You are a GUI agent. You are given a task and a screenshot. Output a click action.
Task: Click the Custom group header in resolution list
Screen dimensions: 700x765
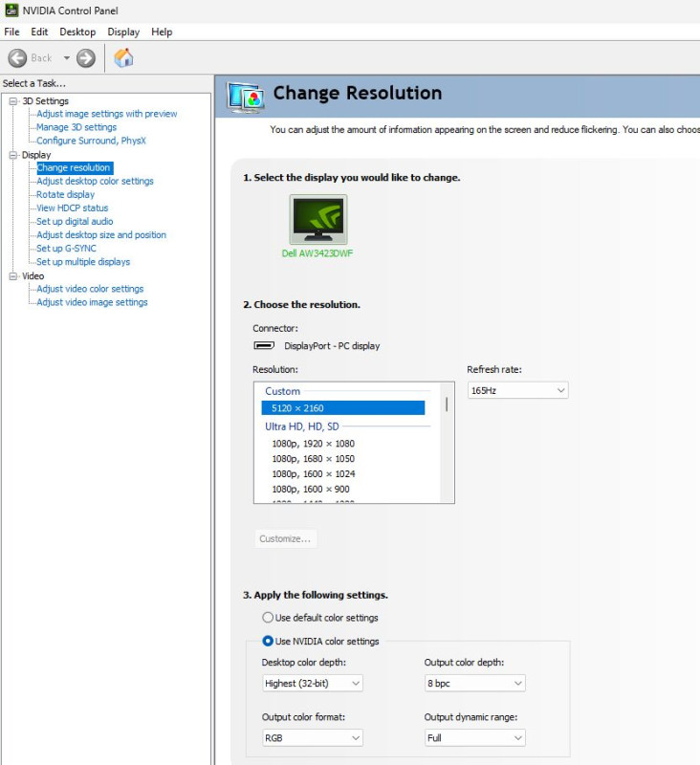(282, 391)
